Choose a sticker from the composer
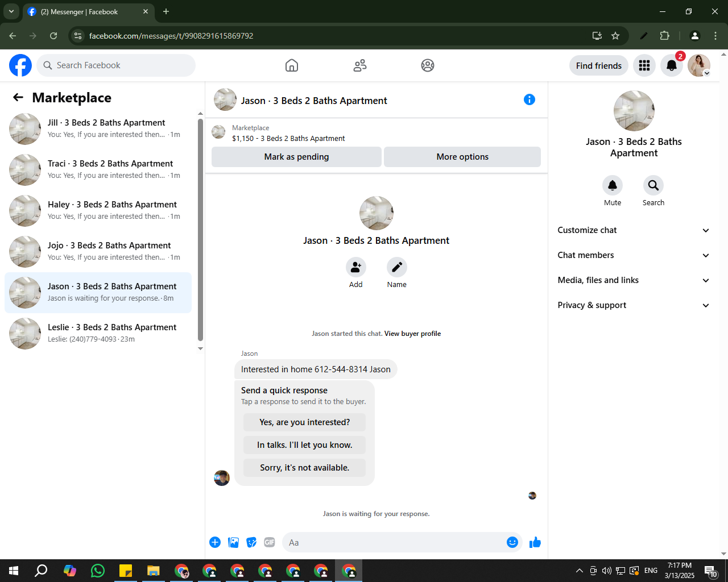The height and width of the screenshot is (582, 728). pos(251,542)
